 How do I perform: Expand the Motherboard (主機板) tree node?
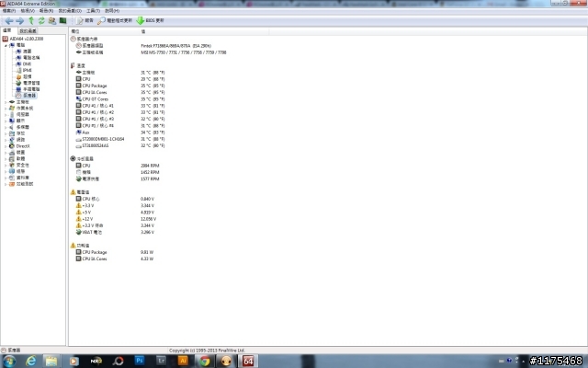point(6,102)
